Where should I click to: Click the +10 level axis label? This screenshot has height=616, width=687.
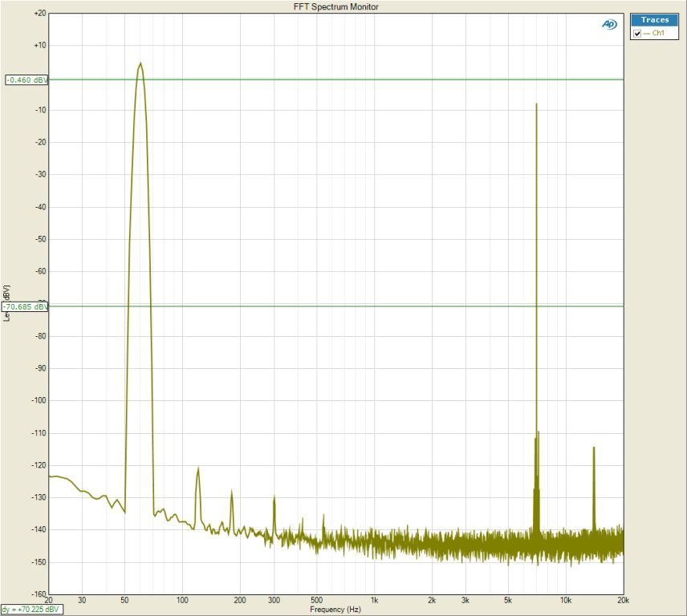click(x=40, y=46)
